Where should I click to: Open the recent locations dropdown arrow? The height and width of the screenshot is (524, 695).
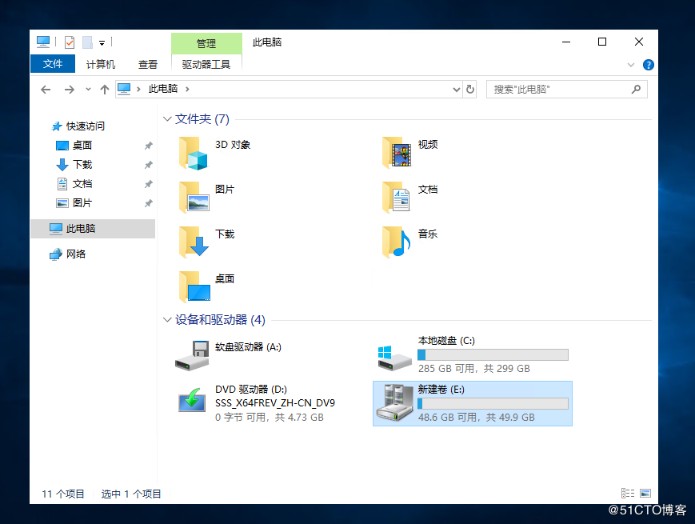[88, 90]
